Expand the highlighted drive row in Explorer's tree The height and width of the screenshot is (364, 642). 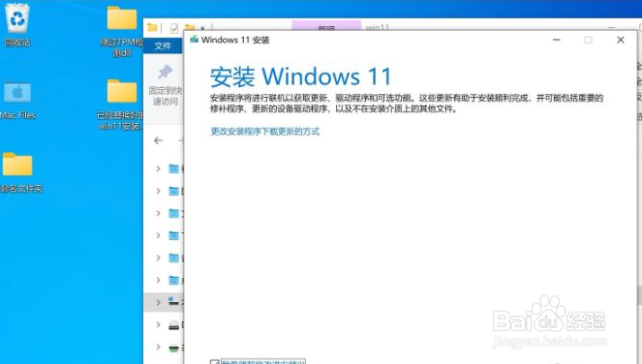(x=158, y=302)
